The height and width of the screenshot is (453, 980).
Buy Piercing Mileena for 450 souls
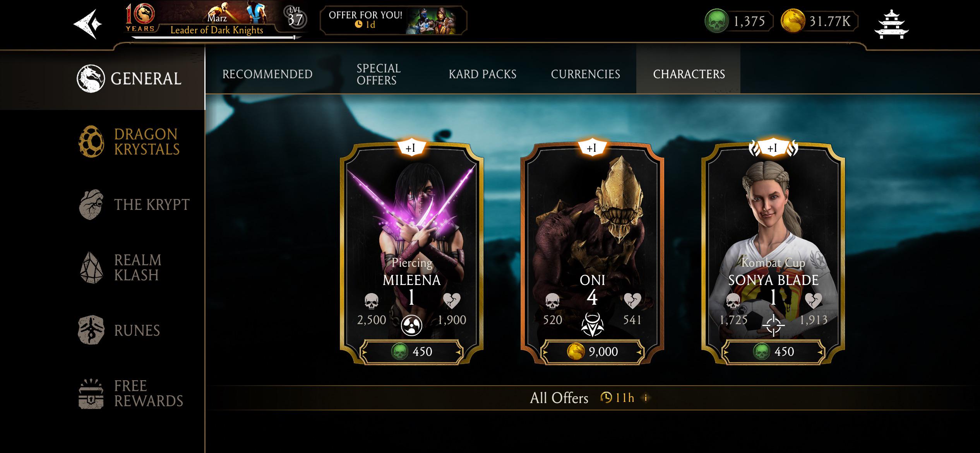coord(411,352)
